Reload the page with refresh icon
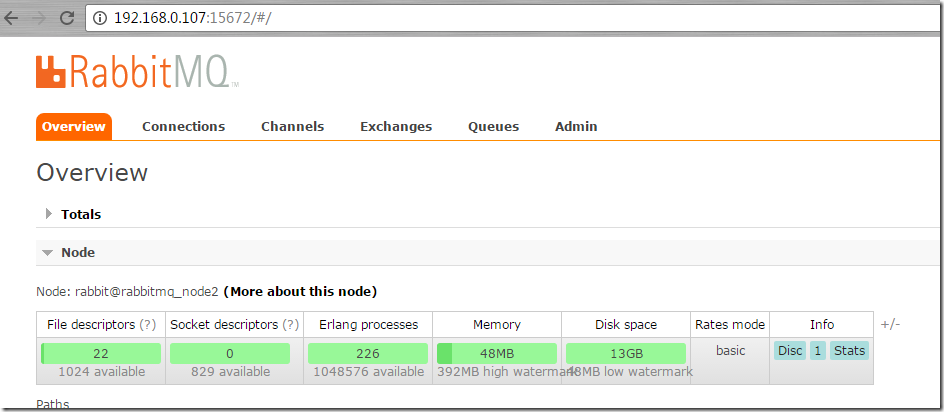The height and width of the screenshot is (412, 944). pyautogui.click(x=66, y=18)
